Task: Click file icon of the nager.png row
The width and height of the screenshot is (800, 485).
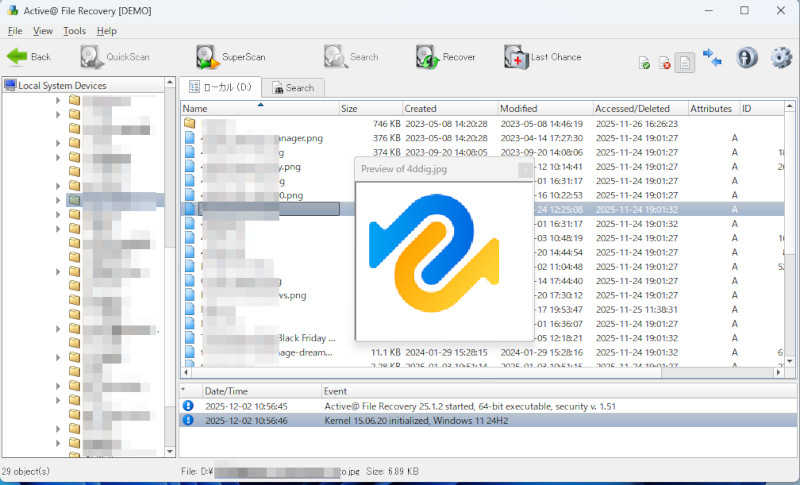Action: 190,138
